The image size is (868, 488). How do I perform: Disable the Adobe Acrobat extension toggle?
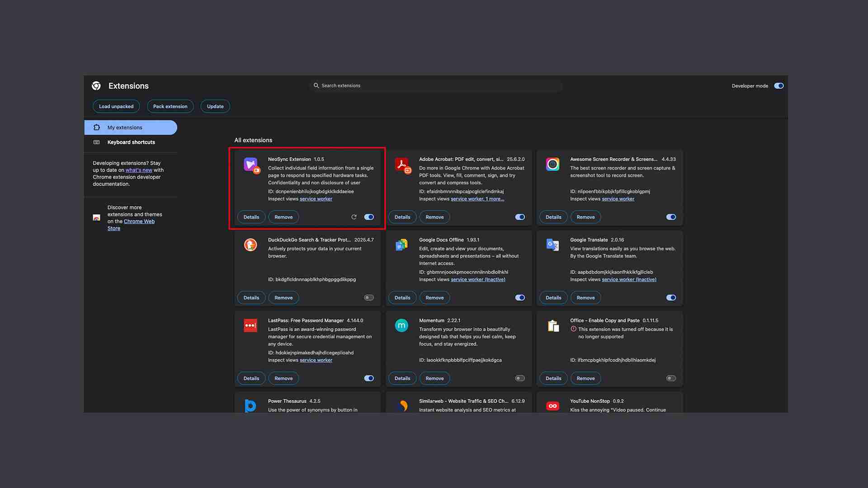pos(520,217)
